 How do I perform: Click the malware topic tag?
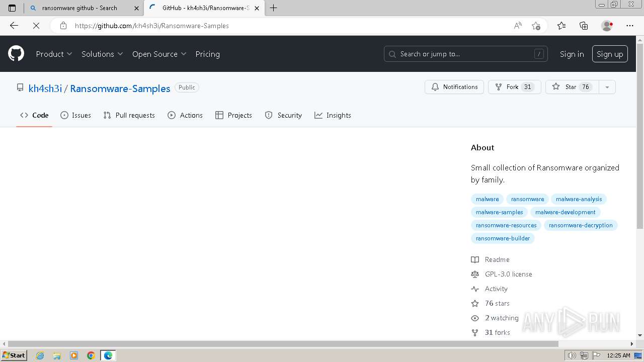click(x=488, y=199)
